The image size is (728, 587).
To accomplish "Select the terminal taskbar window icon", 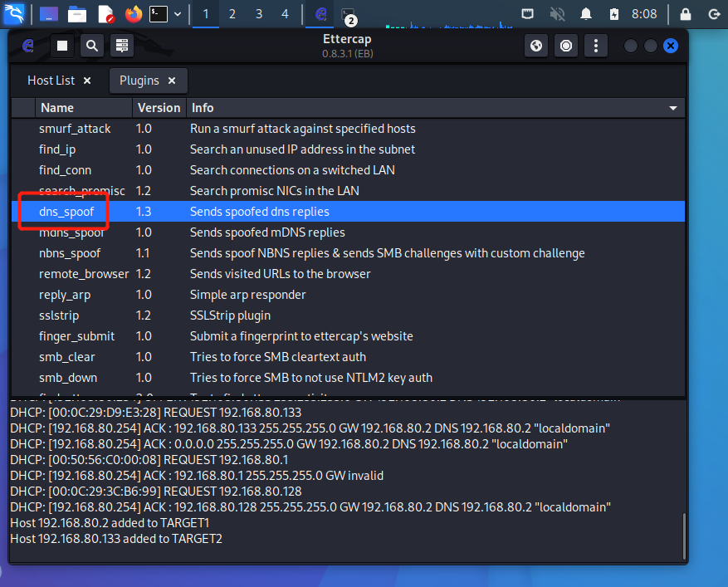I will coord(348,15).
